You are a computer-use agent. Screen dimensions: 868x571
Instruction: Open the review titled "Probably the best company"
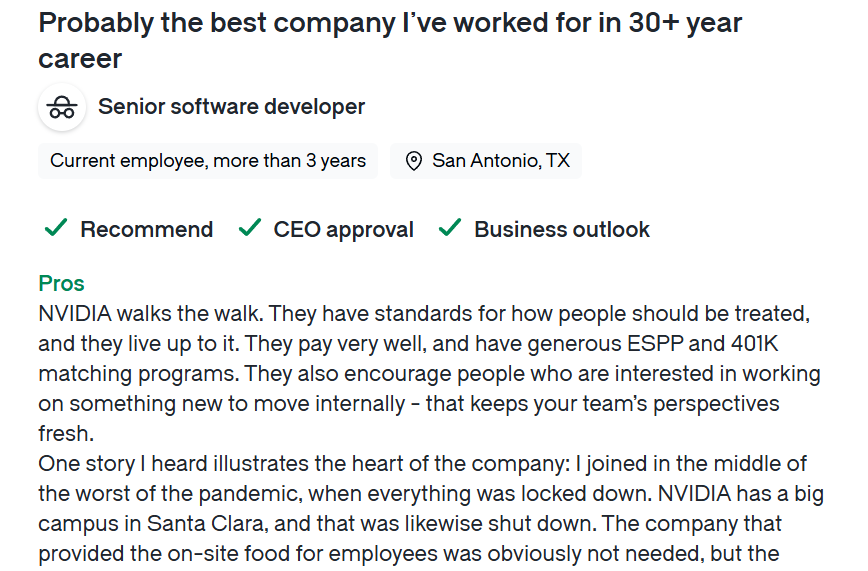[x=390, y=24]
